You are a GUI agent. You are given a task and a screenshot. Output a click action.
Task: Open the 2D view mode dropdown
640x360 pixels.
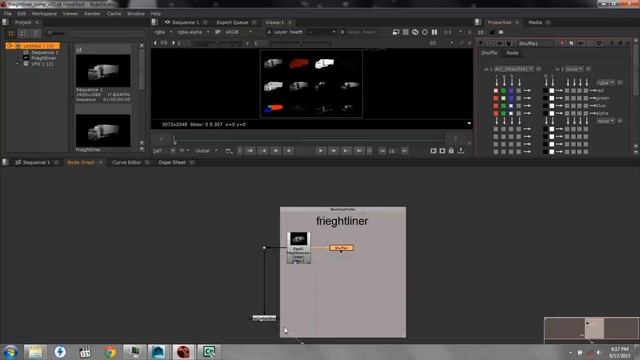pyautogui.click(x=441, y=43)
